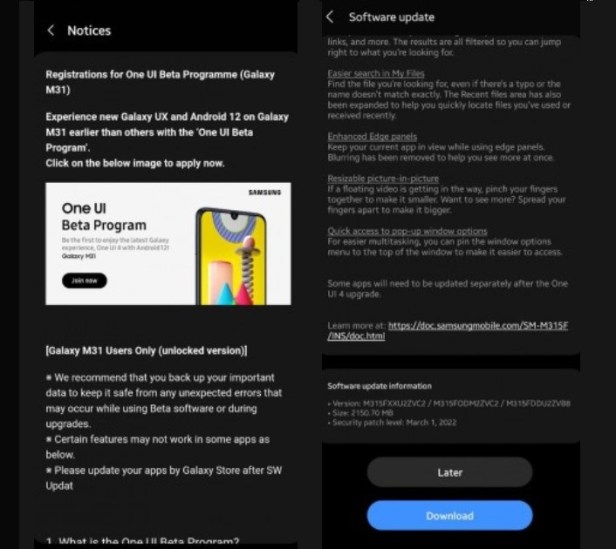Tap the Notices title text
This screenshot has width=616, height=549.
coord(89,31)
